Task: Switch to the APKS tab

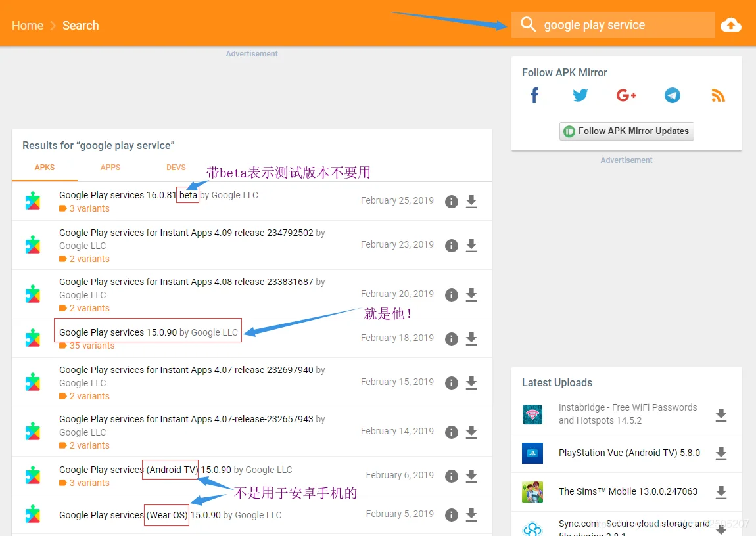Action: tap(44, 167)
